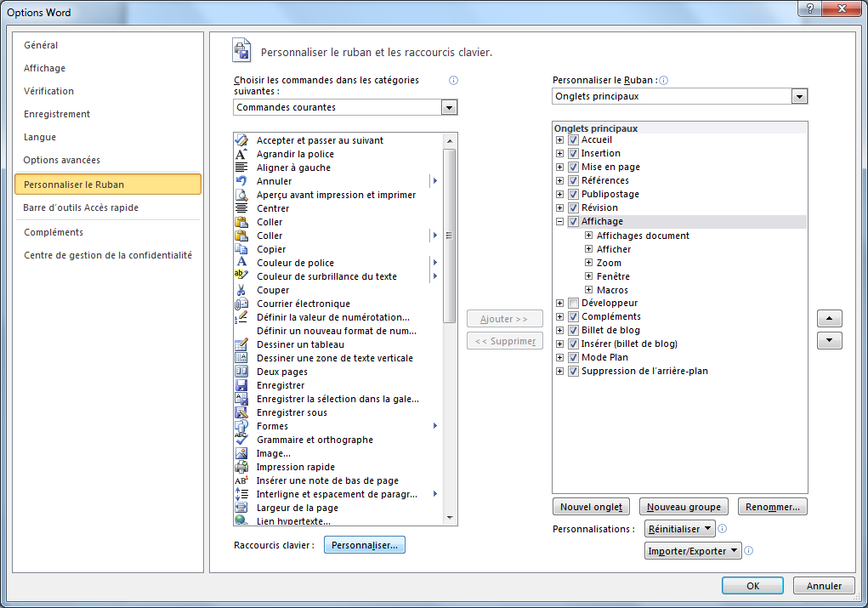This screenshot has height=608, width=868.
Task: Collapse the Affichage tree node
Action: [x=559, y=222]
